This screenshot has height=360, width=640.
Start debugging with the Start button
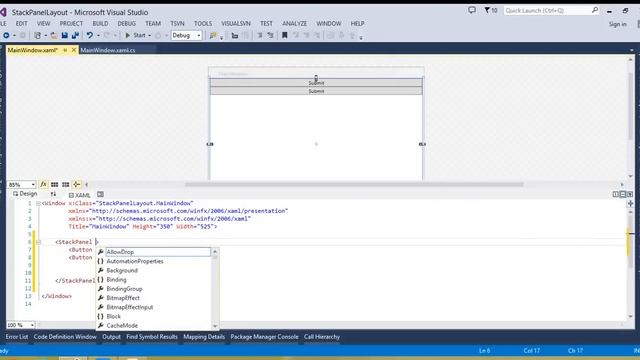coord(135,36)
